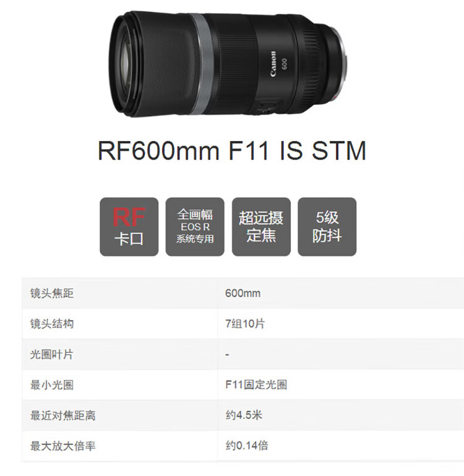Click the Canon 600 logo on lens
The height and width of the screenshot is (476, 464).
click(x=278, y=64)
